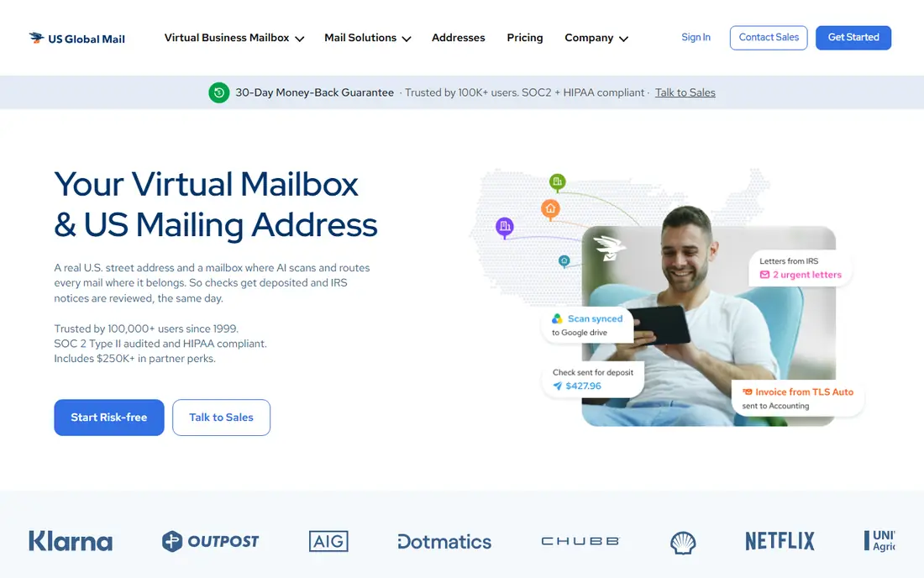The image size is (924, 578).
Task: Click the Dotmatics logo
Action: (444, 542)
